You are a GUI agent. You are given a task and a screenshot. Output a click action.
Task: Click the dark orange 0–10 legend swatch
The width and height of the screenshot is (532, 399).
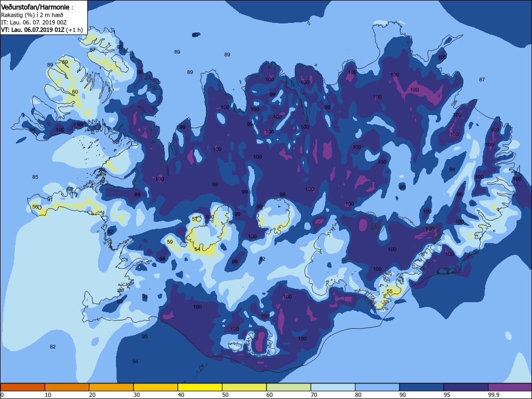(x=22, y=387)
